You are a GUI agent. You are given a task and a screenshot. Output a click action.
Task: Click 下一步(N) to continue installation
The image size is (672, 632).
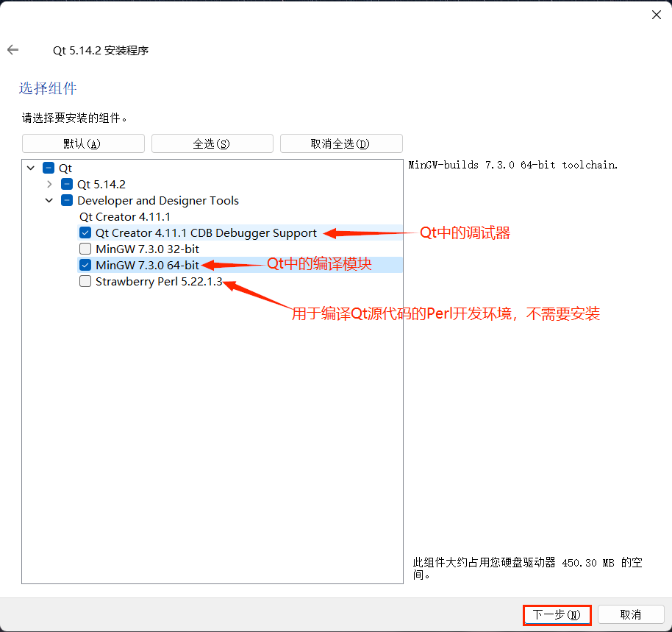pyautogui.click(x=557, y=615)
